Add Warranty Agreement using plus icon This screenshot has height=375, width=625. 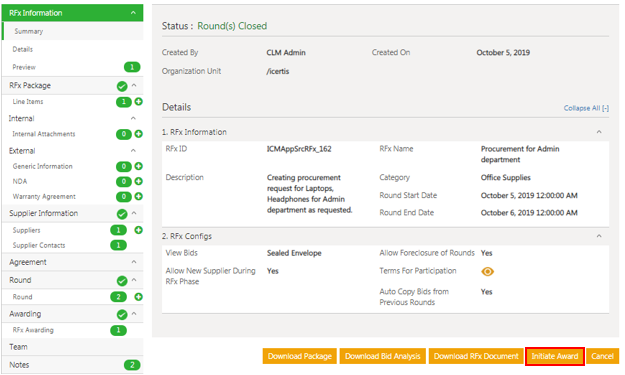point(138,196)
